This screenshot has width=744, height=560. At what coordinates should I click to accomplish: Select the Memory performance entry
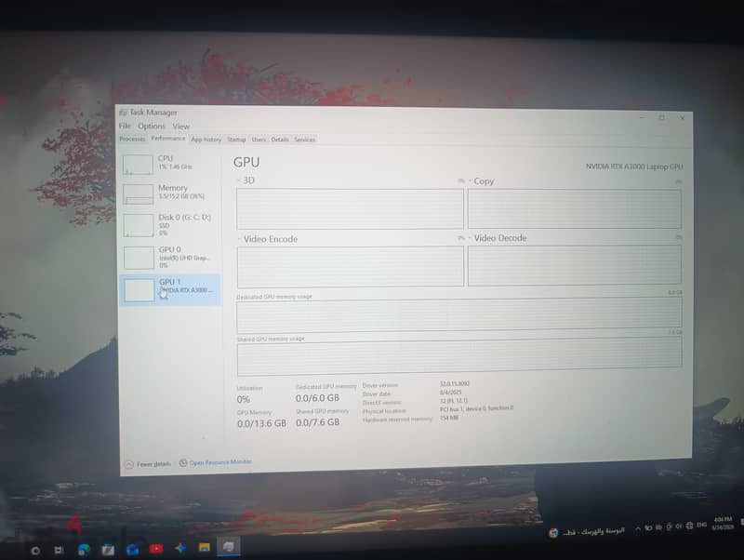[x=169, y=193]
